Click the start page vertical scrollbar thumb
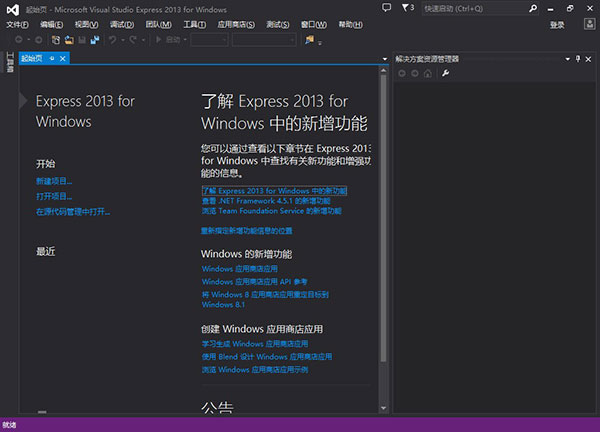Image resolution: width=600 pixels, height=432 pixels. pyautogui.click(x=383, y=218)
